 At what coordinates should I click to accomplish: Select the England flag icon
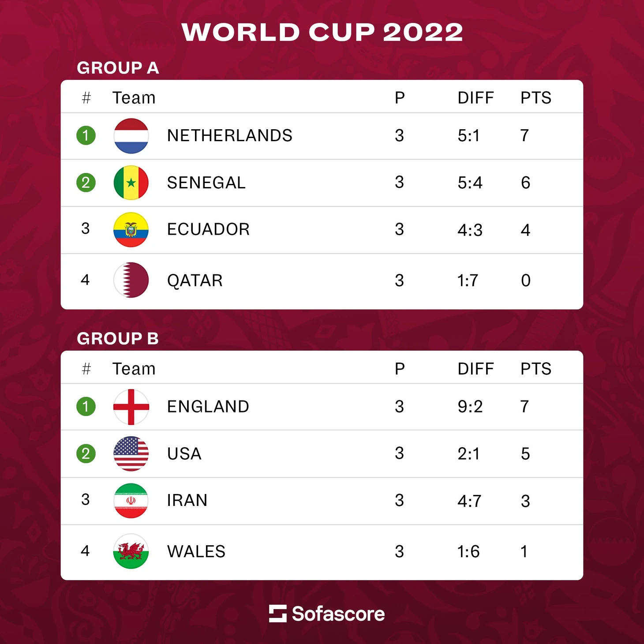coord(131,407)
